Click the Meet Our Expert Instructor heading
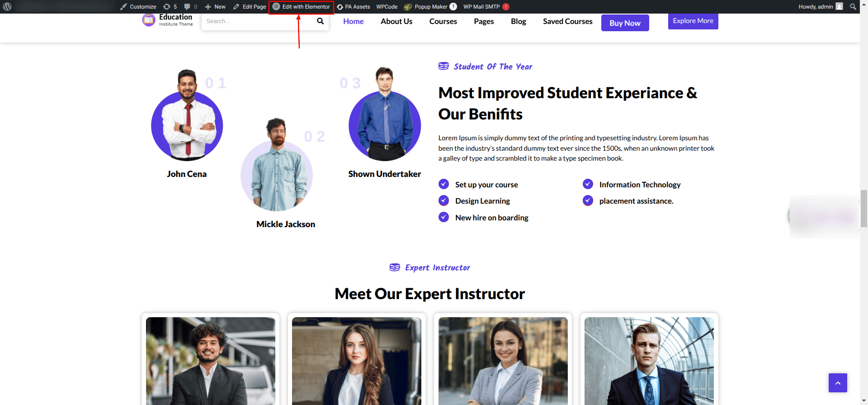 [x=430, y=294]
